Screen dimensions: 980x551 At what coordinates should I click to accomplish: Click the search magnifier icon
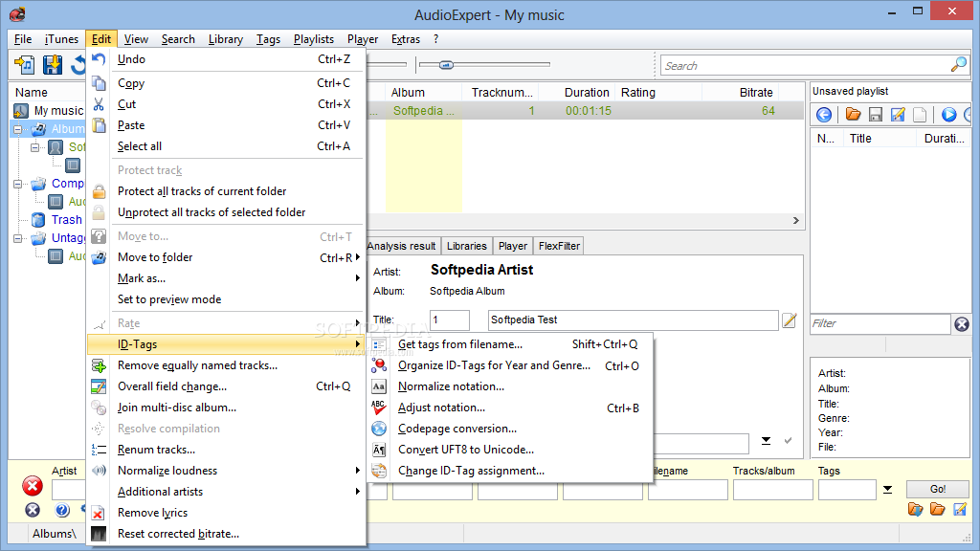click(x=959, y=65)
